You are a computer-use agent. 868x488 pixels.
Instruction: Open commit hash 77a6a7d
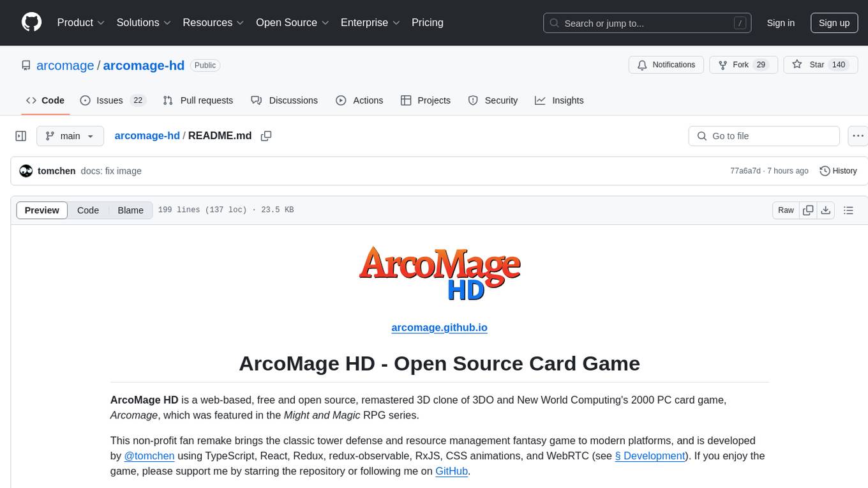745,171
